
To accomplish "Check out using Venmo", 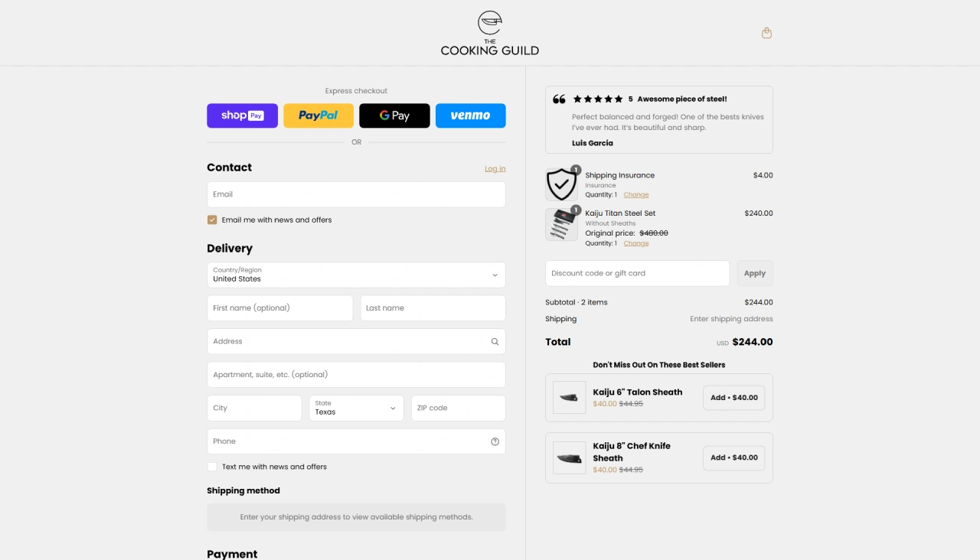I will pos(471,116).
